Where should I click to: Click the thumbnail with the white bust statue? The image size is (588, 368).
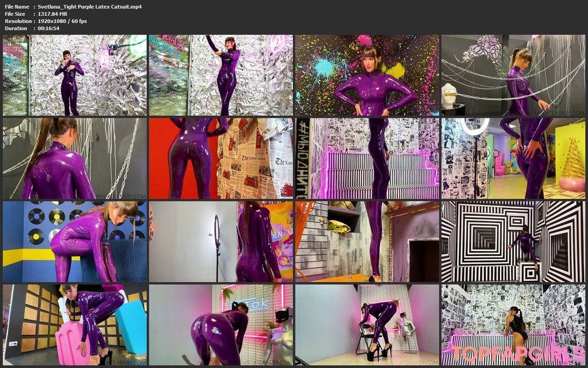pyautogui.click(x=513, y=75)
